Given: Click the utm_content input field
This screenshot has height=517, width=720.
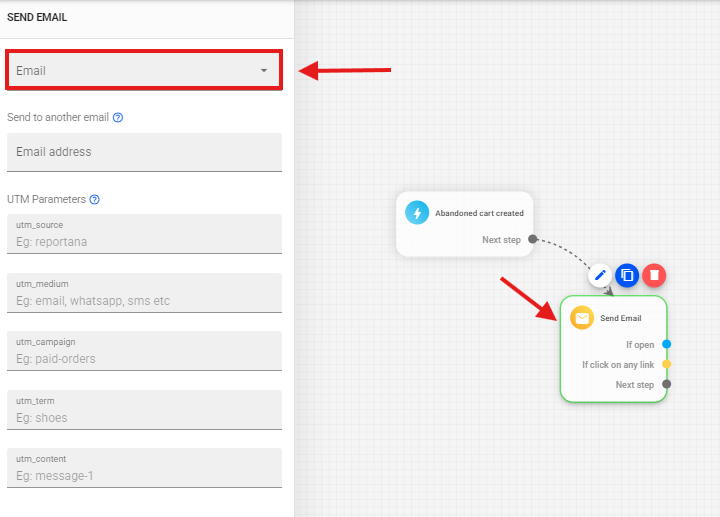Looking at the screenshot, I should [x=144, y=476].
